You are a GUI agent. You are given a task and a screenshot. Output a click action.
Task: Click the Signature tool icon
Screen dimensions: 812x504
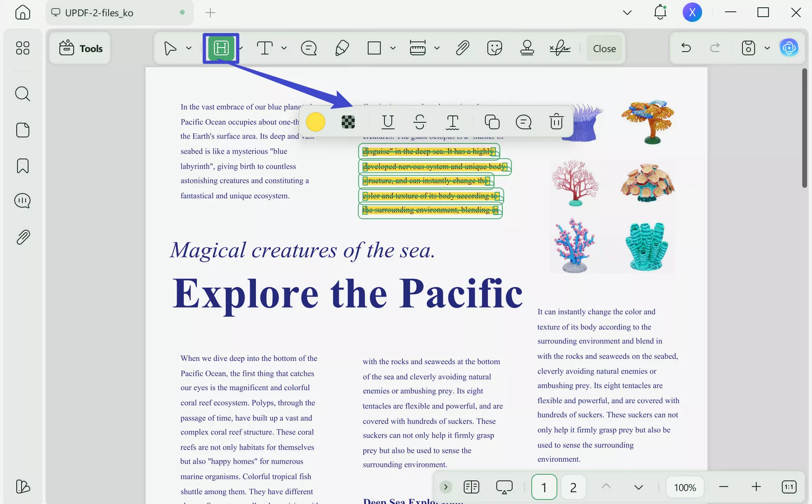point(560,48)
